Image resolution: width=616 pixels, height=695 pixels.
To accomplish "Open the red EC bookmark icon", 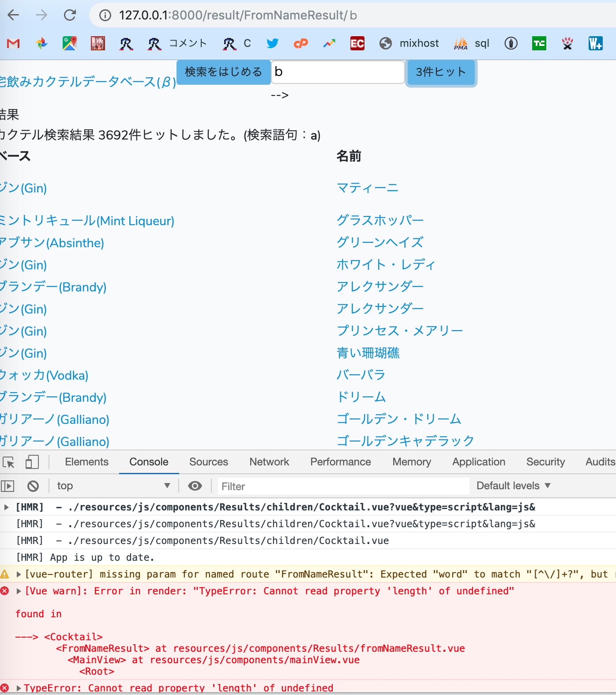I will tap(357, 43).
